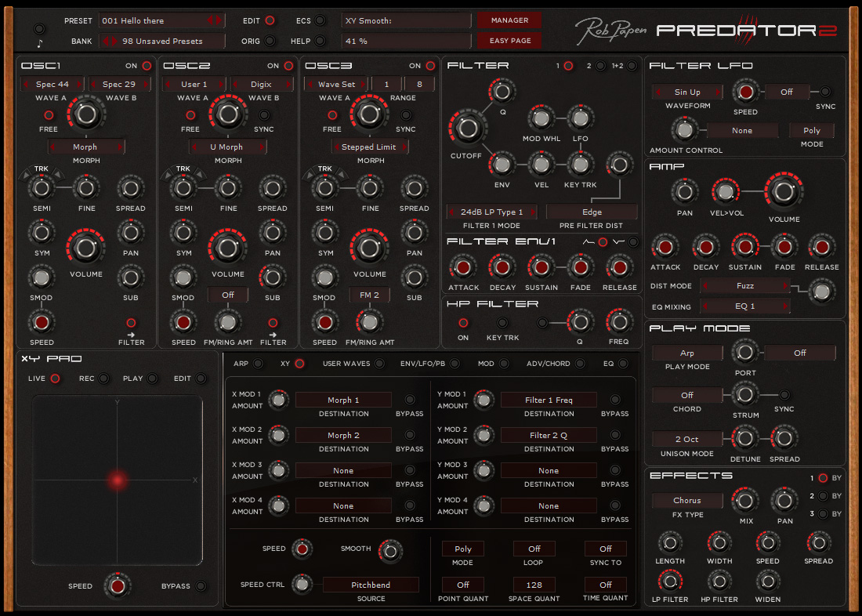The width and height of the screenshot is (862, 616).
Task: Open the OSC1 Wave A selector showing Spec 44
Action: (51, 83)
